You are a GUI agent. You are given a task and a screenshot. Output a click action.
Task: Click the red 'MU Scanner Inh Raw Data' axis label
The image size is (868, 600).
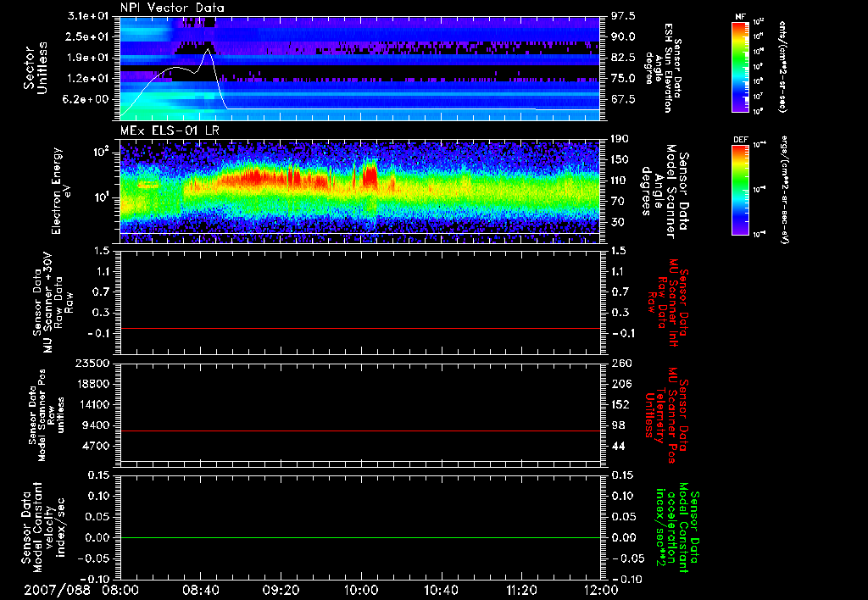667,303
